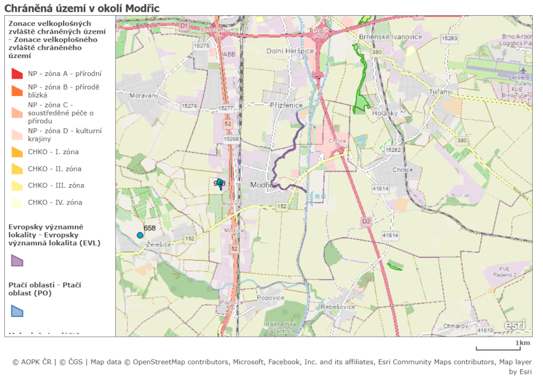
Task: Click the Esri logo on the map
Action: pyautogui.click(x=515, y=325)
